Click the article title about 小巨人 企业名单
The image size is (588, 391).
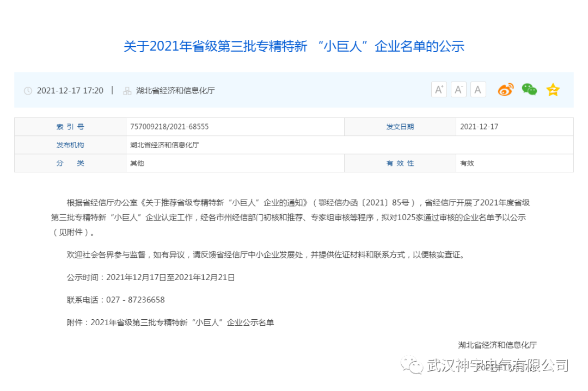[x=293, y=46]
